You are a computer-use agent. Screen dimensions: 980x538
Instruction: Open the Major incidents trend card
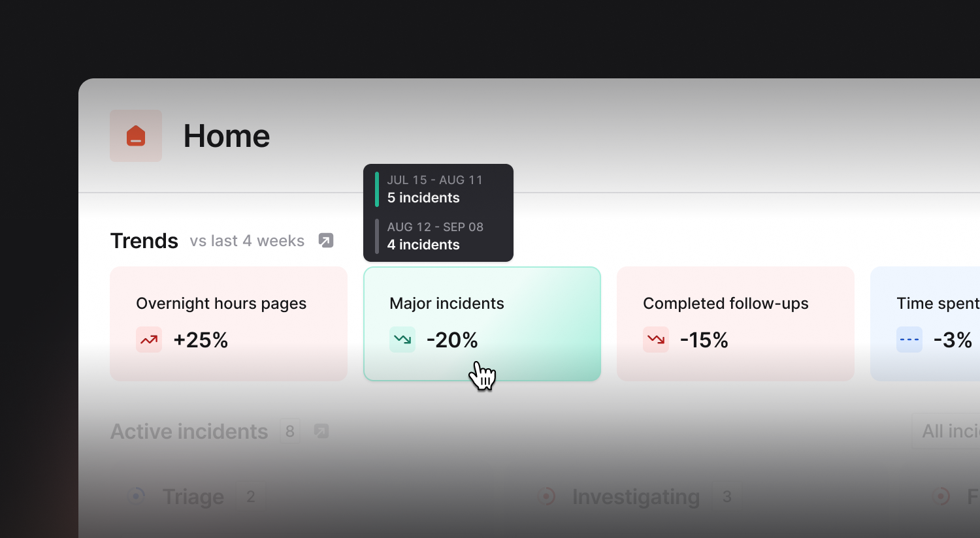pos(482,324)
